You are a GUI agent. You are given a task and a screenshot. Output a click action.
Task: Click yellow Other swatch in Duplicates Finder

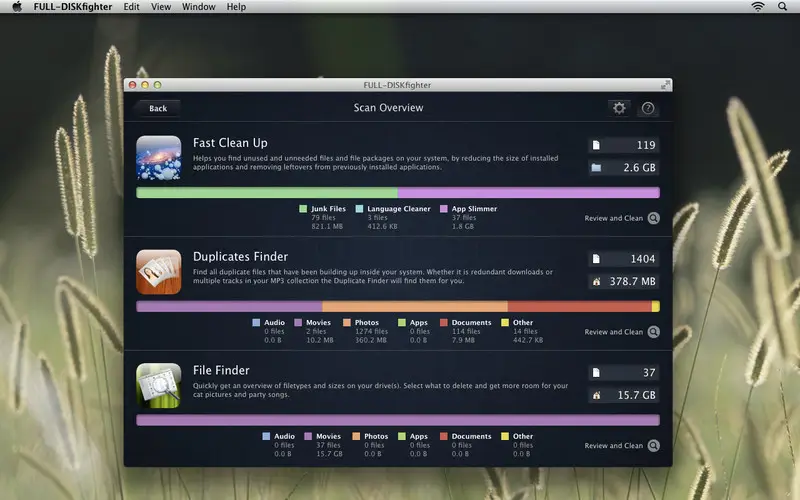click(505, 322)
